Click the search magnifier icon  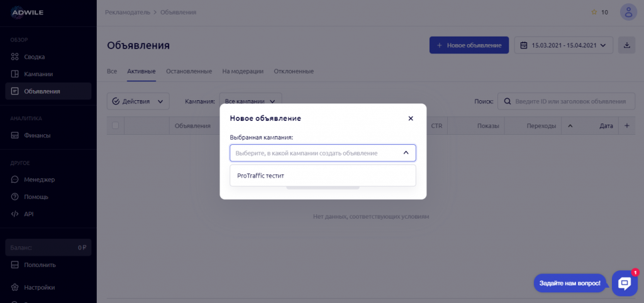[506, 101]
